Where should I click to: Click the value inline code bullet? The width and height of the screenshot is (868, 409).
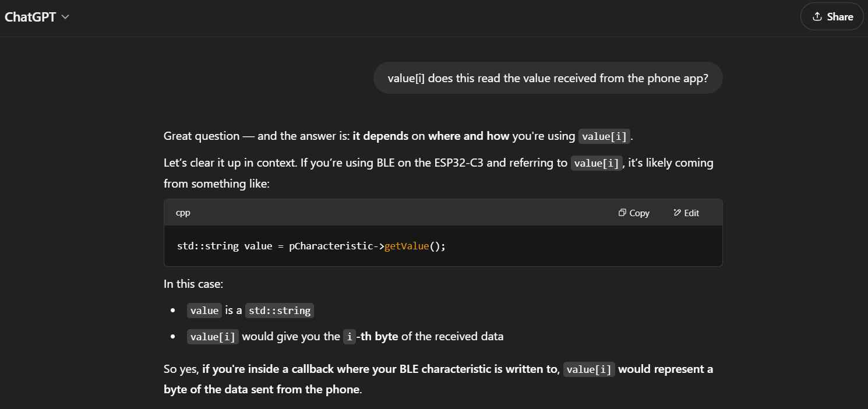pos(204,311)
